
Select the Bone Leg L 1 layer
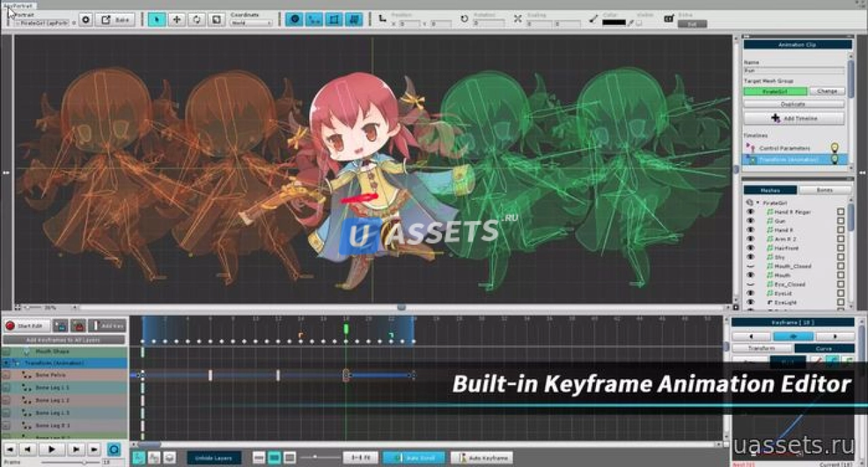click(x=64, y=387)
